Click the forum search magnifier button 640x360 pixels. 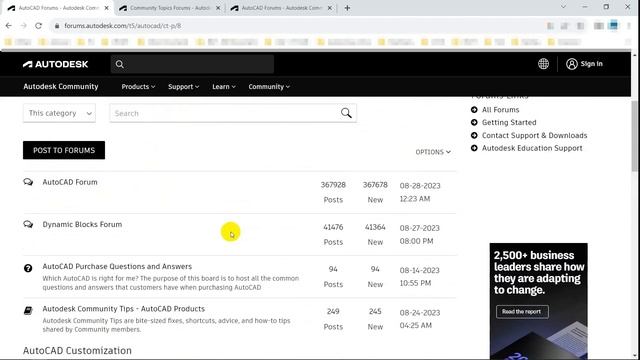[x=346, y=113]
